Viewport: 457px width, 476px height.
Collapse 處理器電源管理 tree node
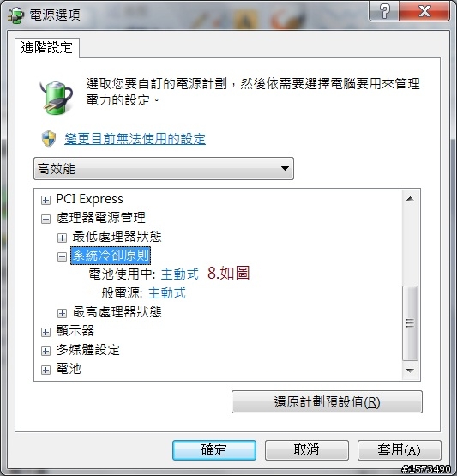[x=45, y=219]
